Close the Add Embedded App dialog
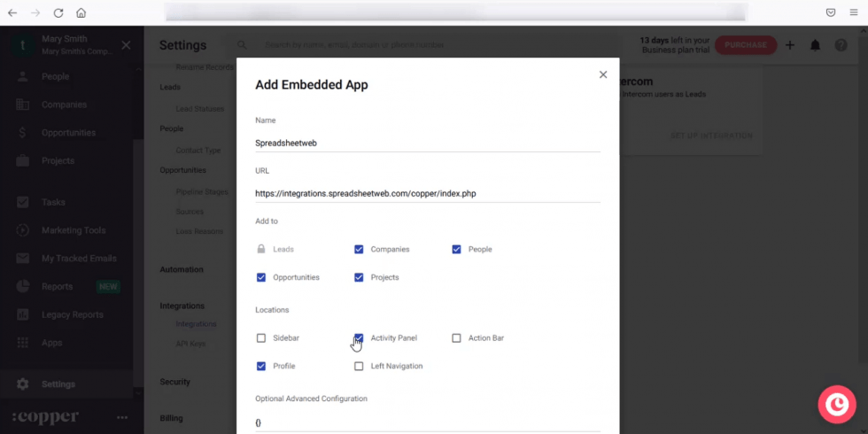The width and height of the screenshot is (868, 434). click(603, 74)
